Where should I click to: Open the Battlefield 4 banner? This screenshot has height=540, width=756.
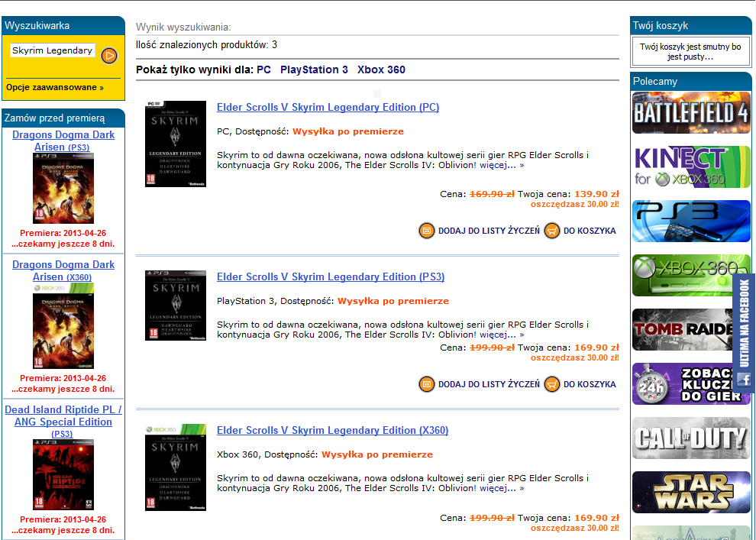pos(691,113)
